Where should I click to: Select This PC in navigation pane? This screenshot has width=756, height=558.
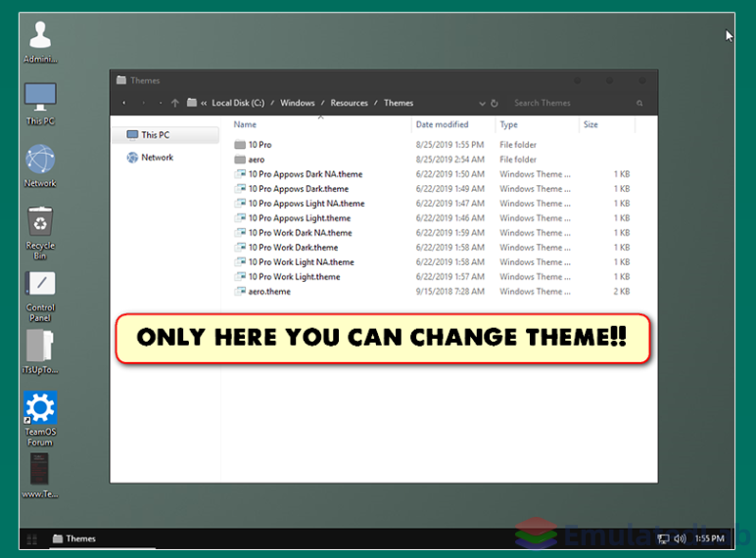click(x=165, y=135)
